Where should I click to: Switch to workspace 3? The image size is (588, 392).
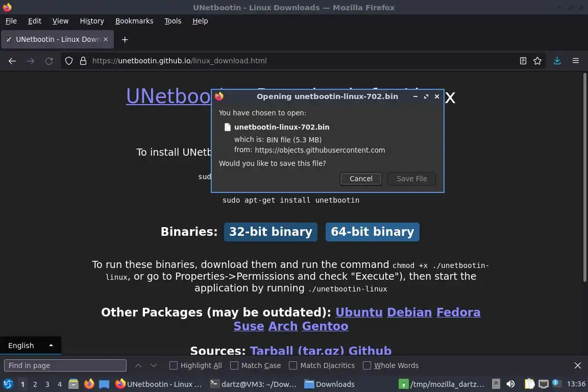coord(47,384)
